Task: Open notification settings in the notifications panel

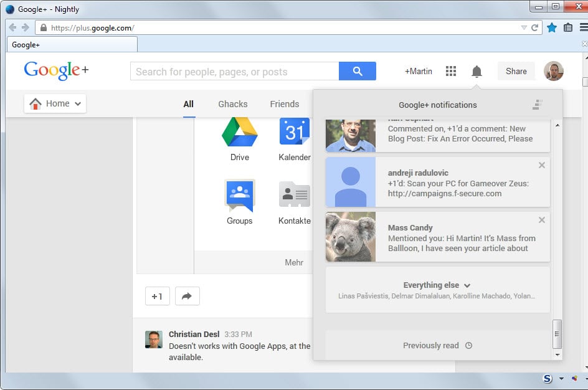Action: 536,104
